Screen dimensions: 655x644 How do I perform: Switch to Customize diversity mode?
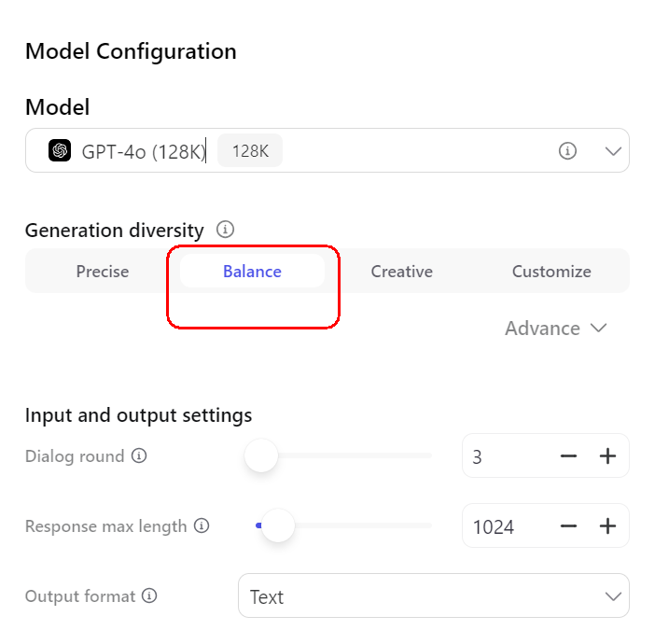coord(551,272)
